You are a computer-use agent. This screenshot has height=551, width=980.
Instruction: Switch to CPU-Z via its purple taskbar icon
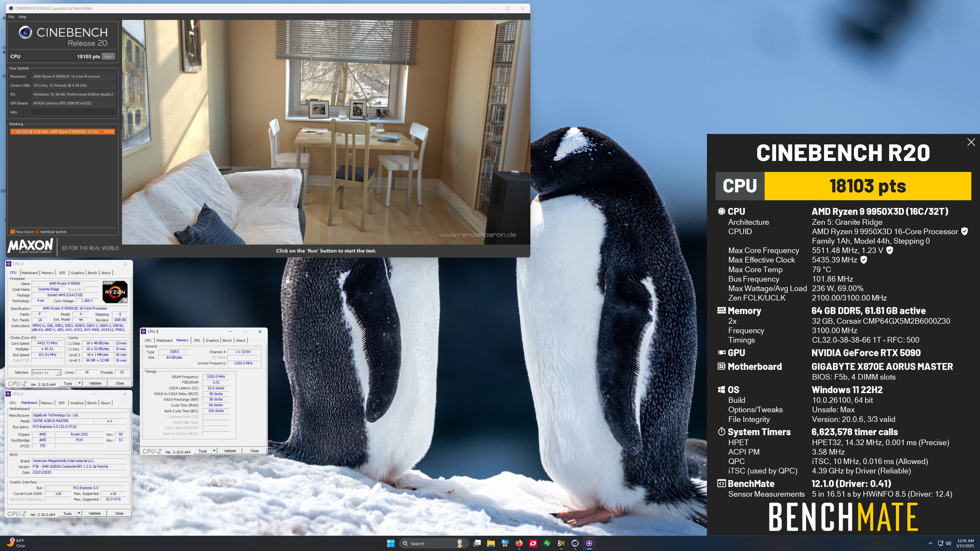pyautogui.click(x=589, y=543)
